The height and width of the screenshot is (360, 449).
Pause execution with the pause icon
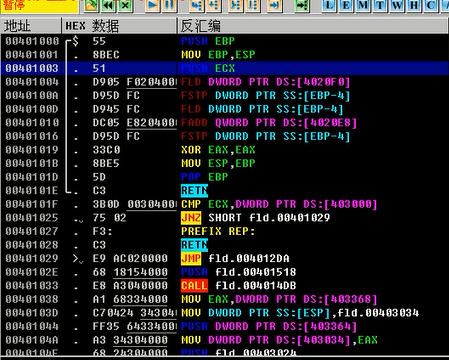(169, 6)
